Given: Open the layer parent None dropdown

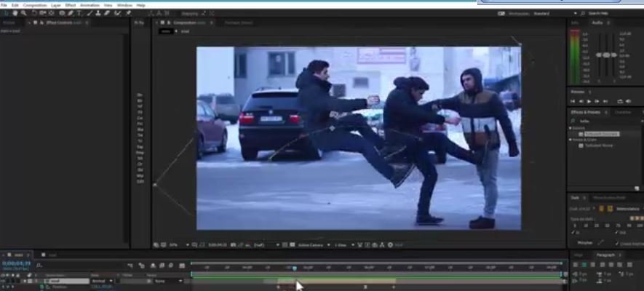Looking at the screenshot, I should coord(169,281).
